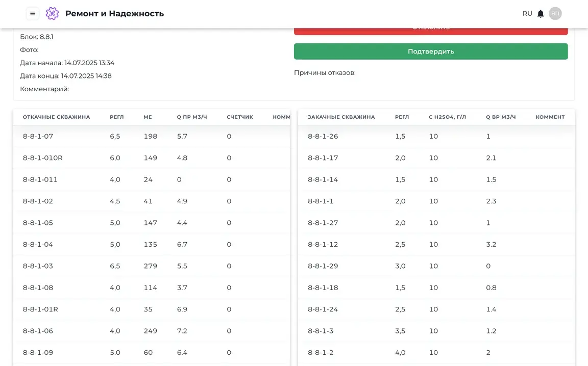Viewport: 588px width, 366px height.
Task: Select well 8-8-1-02 in pumping table
Action: [x=152, y=201]
